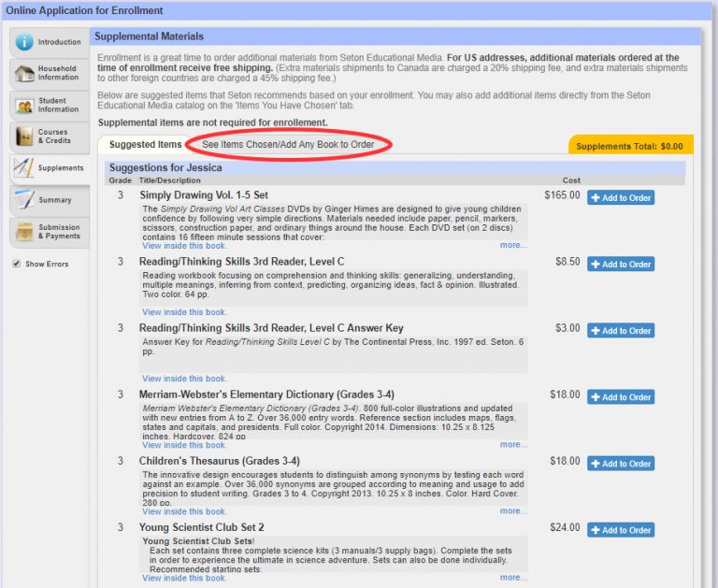Add Young Scientist Club Set 2 to order

[x=621, y=530]
